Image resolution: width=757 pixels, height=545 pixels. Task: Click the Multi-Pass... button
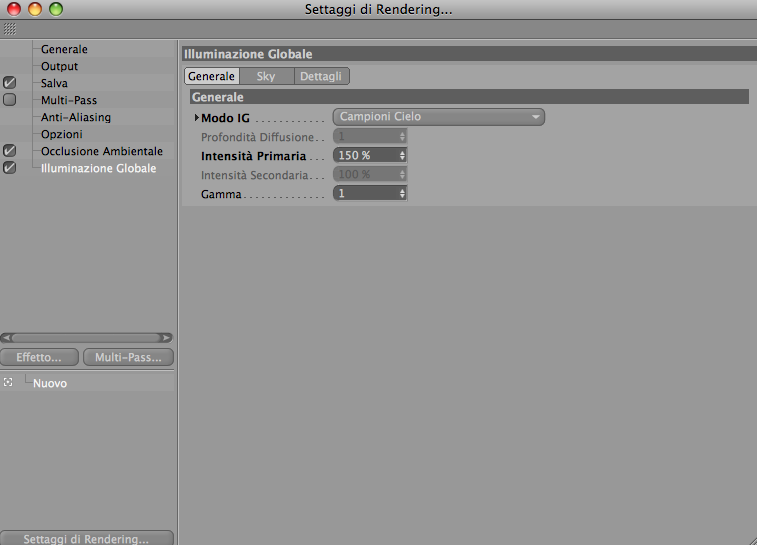click(x=128, y=357)
